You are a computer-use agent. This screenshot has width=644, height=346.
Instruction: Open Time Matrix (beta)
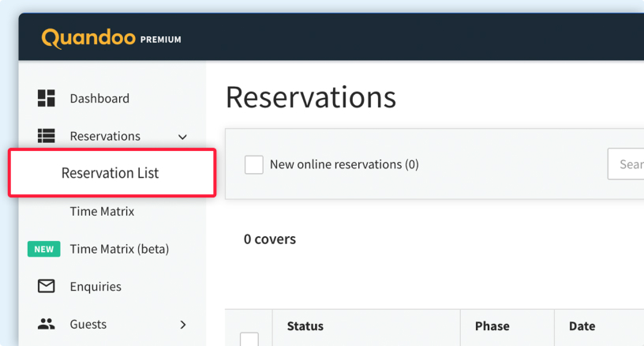coord(119,249)
